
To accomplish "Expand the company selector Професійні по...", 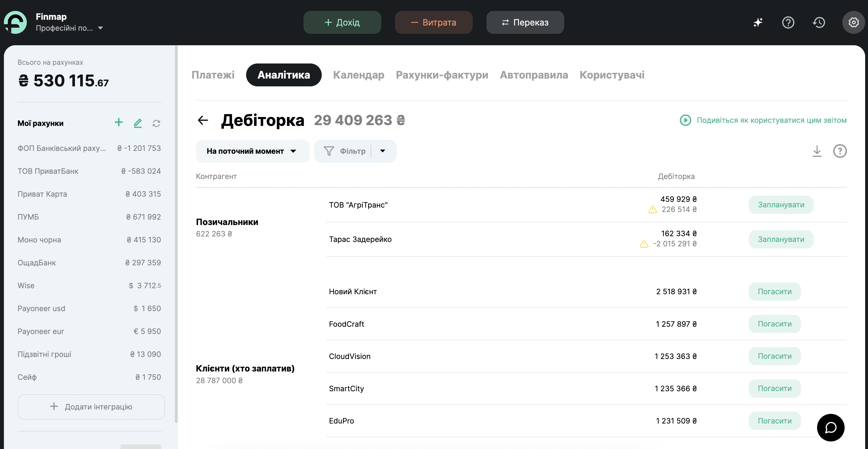I will [x=69, y=28].
